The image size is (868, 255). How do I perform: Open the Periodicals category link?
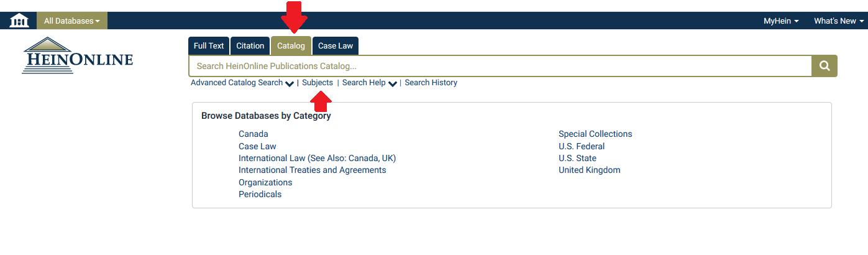260,194
